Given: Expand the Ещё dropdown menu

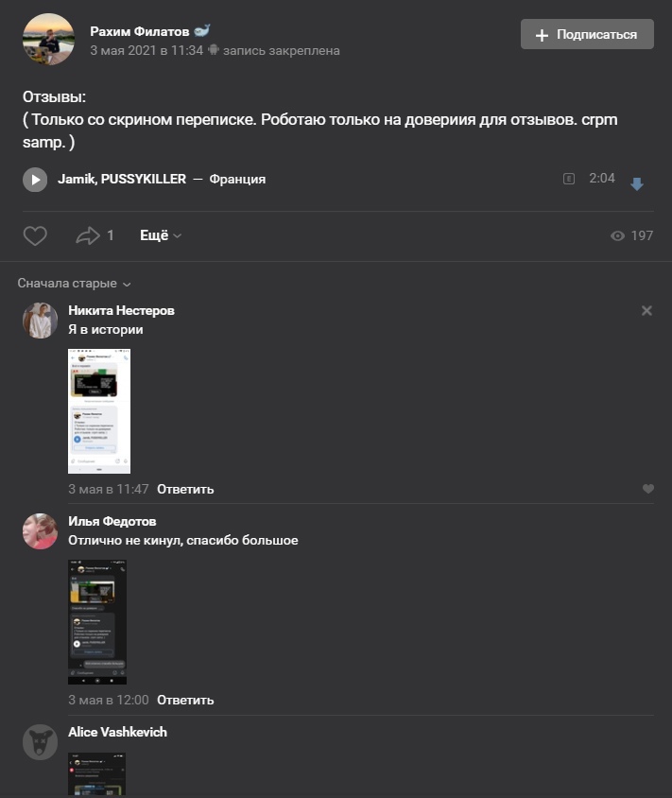Looking at the screenshot, I should [x=161, y=235].
